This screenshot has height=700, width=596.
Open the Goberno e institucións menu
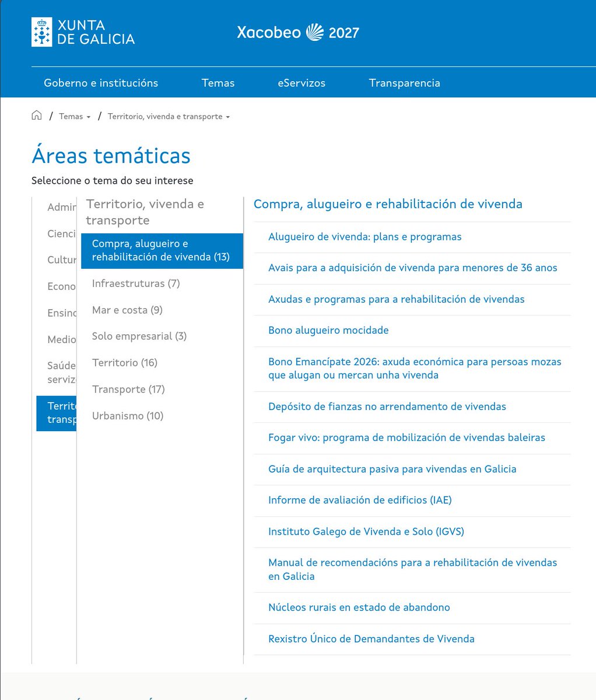pyautogui.click(x=101, y=83)
